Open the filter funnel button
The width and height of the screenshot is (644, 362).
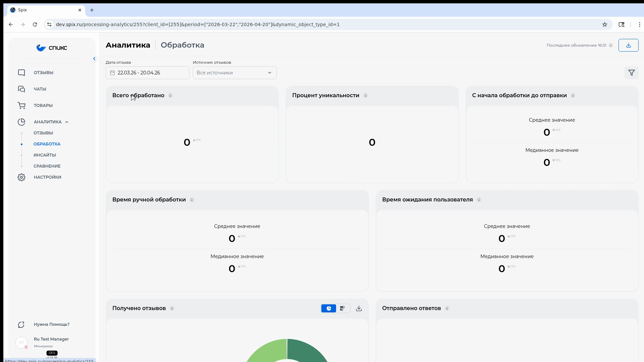631,73
